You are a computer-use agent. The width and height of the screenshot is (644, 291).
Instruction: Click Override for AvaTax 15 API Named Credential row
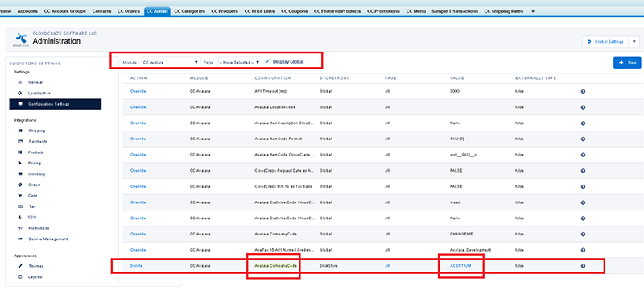coord(138,250)
